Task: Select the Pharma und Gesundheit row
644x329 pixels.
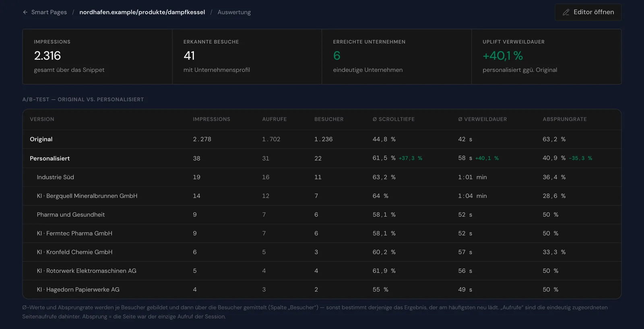Action: click(x=322, y=214)
